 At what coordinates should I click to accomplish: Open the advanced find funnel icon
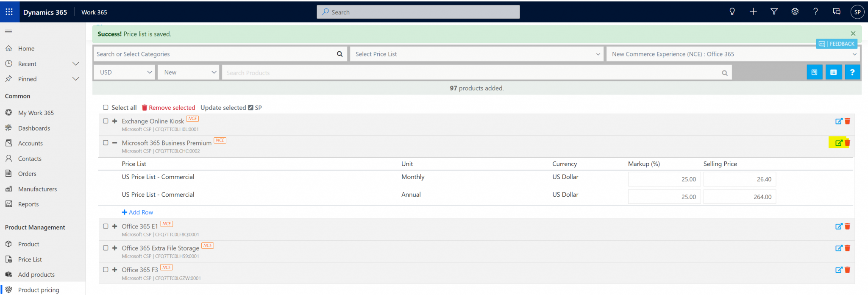(x=774, y=12)
